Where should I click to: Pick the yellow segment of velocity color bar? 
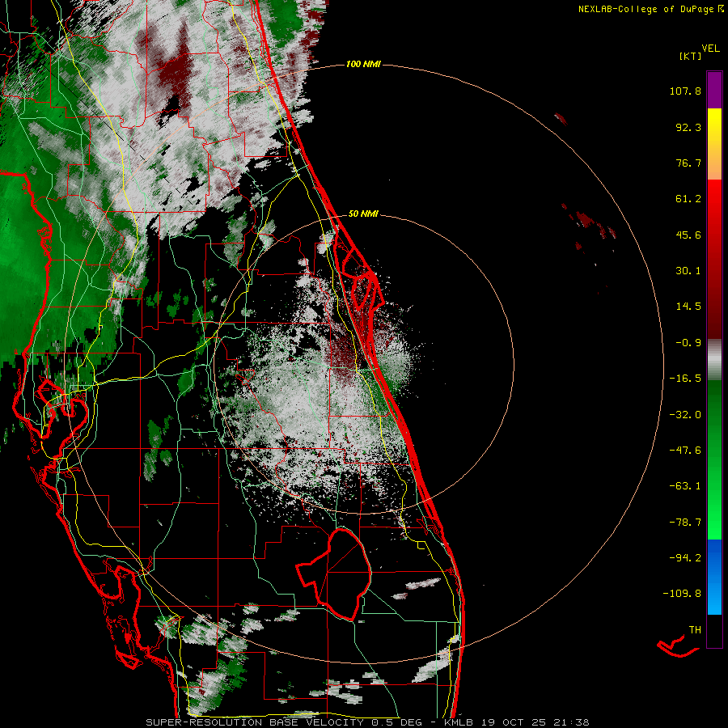(x=714, y=125)
